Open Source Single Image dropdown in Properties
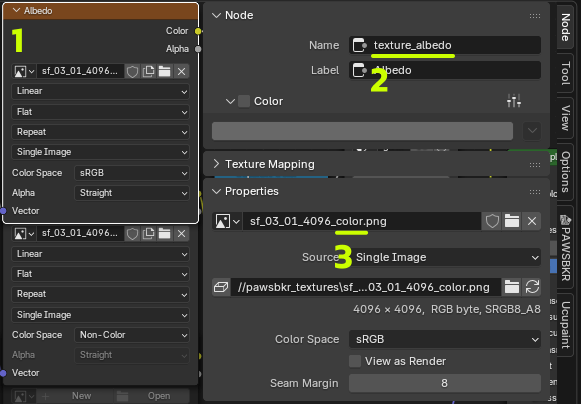The width and height of the screenshot is (581, 404). [x=445, y=257]
